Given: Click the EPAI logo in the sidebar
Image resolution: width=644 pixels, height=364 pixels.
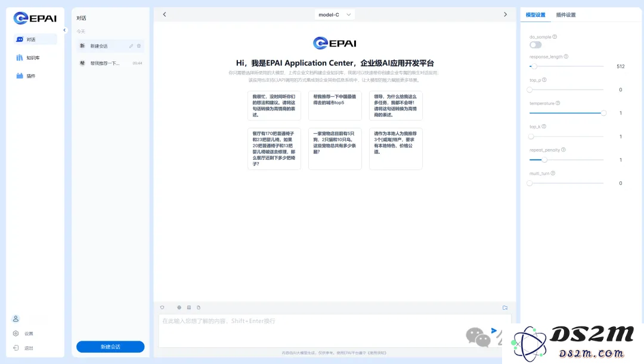Looking at the screenshot, I should click(x=35, y=18).
